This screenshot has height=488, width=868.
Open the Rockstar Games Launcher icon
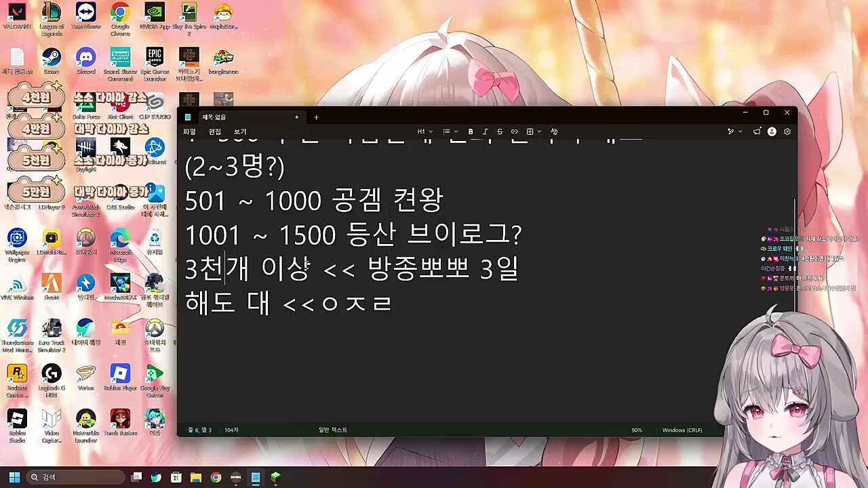coord(16,381)
